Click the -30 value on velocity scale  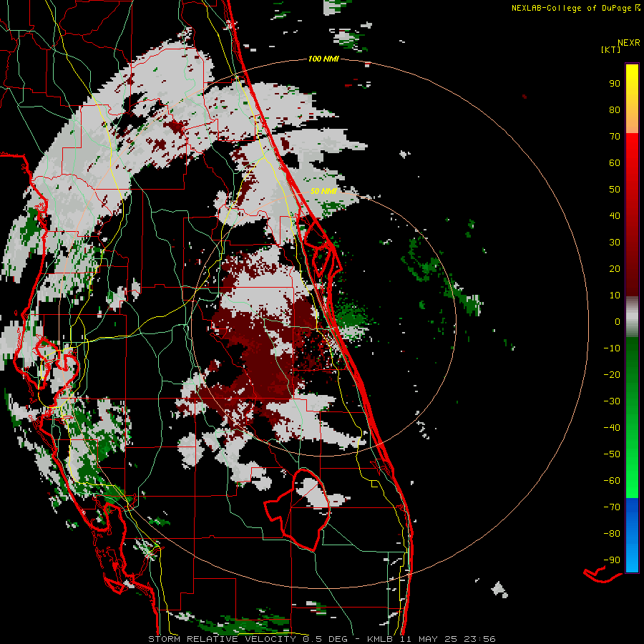pos(612,401)
